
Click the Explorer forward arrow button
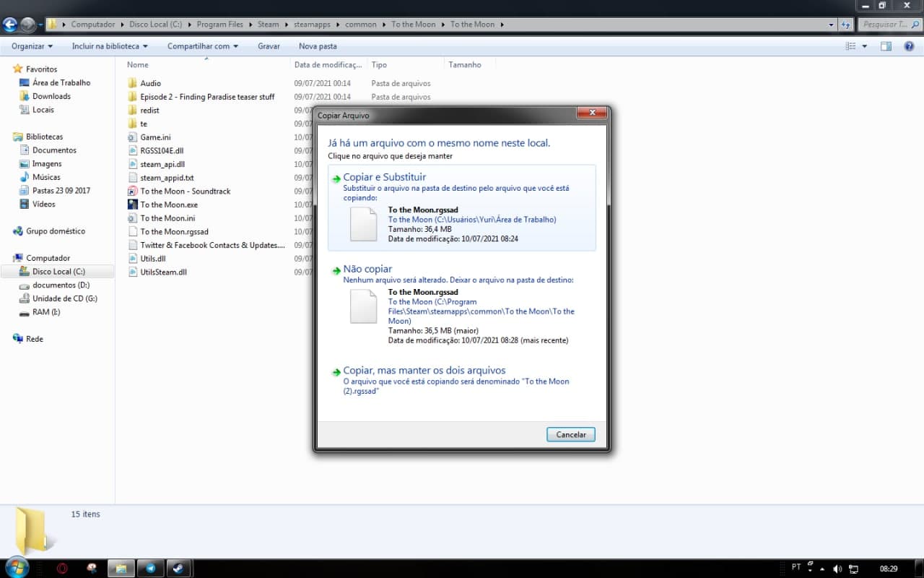point(28,25)
